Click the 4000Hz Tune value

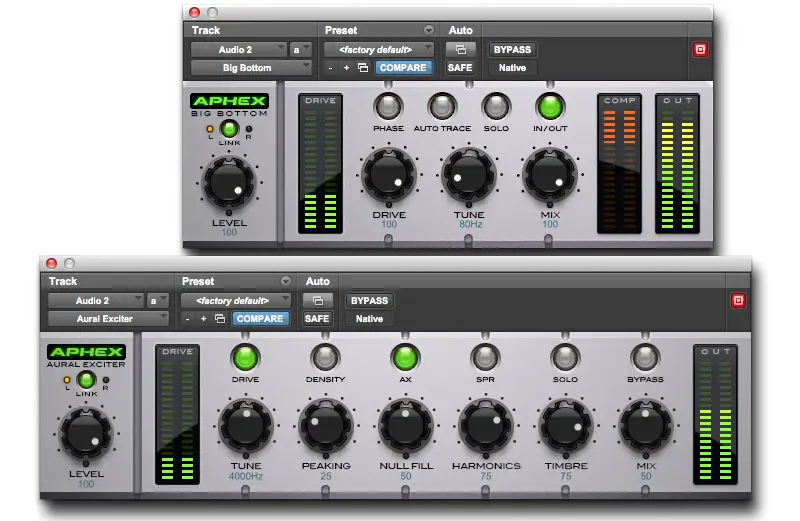pos(246,476)
